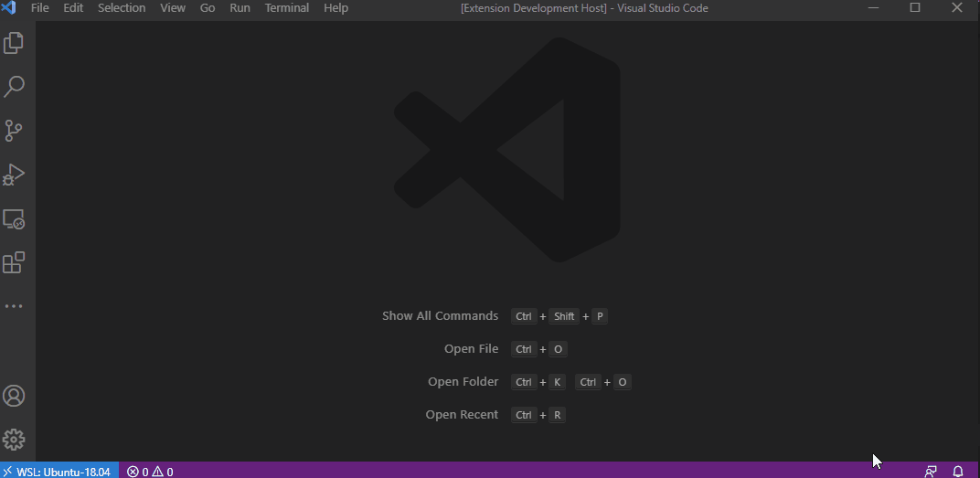Screen dimensions: 980x478
Task: Click the Open File label
Action: point(471,348)
